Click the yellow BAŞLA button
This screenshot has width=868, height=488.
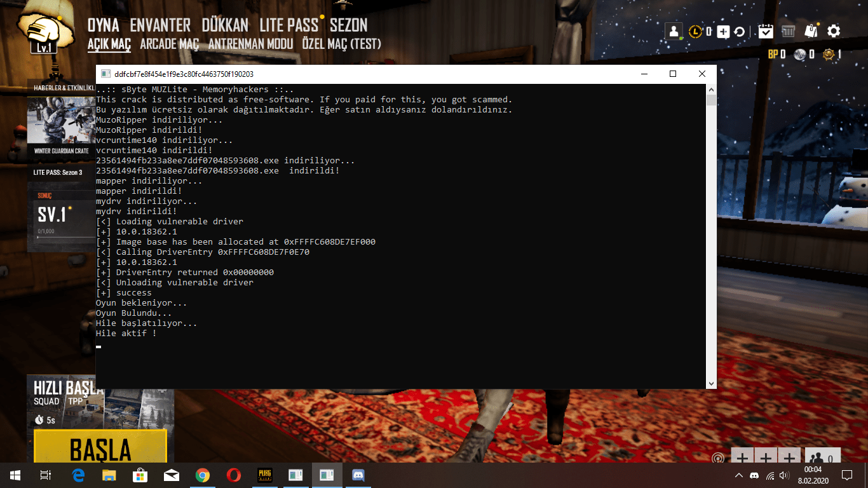coord(100,447)
